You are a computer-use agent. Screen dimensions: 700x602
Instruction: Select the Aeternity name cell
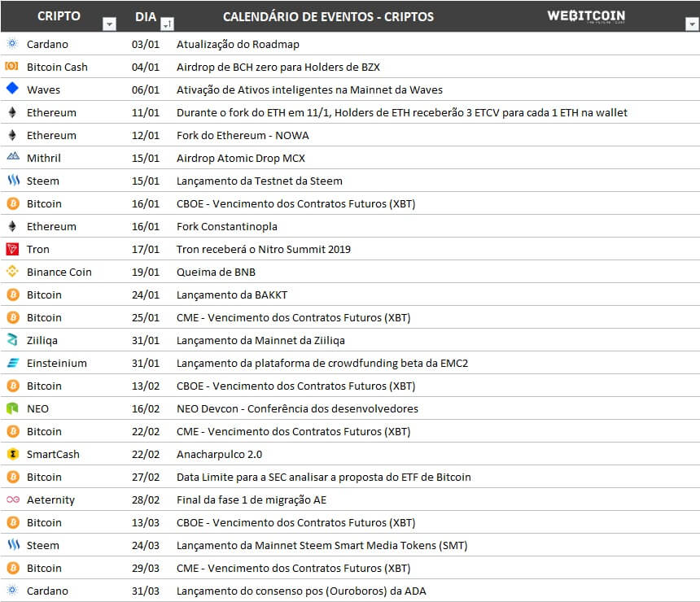(50, 499)
